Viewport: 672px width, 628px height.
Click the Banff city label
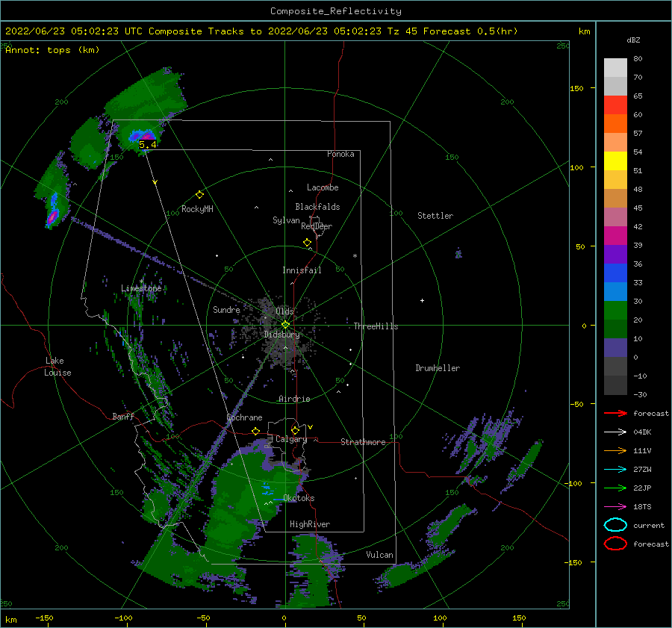123,416
